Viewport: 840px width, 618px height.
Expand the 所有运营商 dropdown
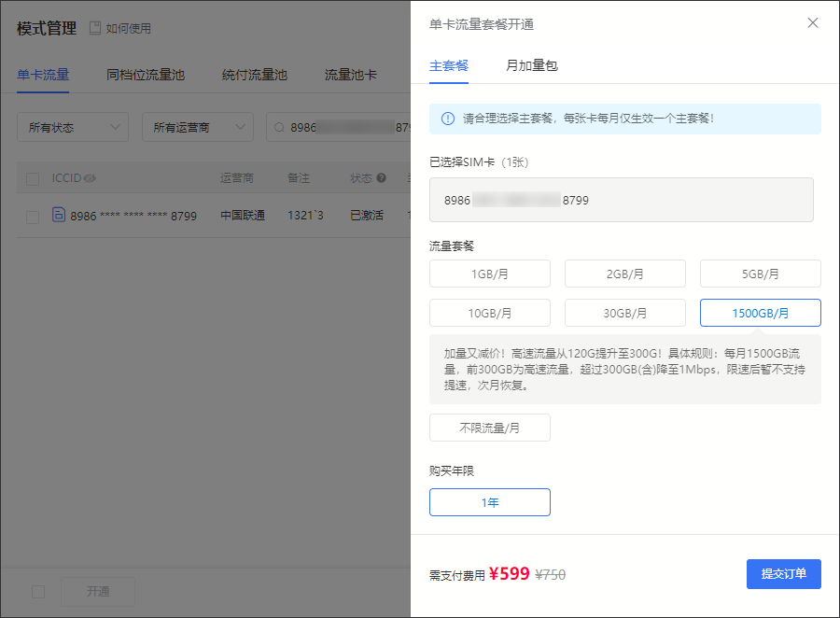coord(197,127)
